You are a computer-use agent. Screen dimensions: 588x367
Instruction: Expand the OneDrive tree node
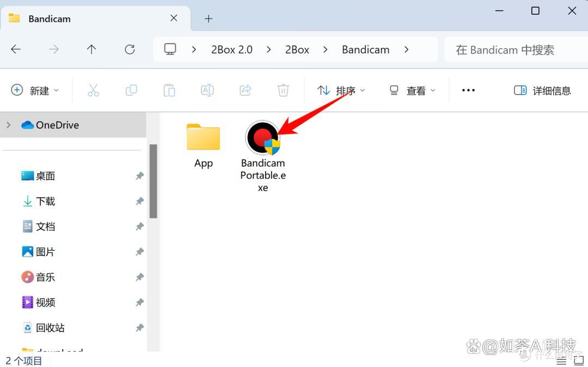9,125
